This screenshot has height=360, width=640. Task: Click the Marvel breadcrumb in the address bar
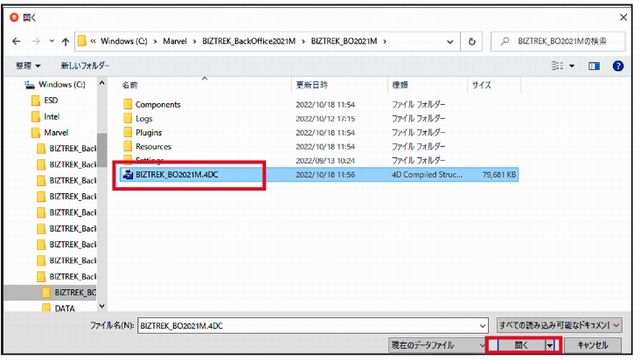(x=175, y=41)
